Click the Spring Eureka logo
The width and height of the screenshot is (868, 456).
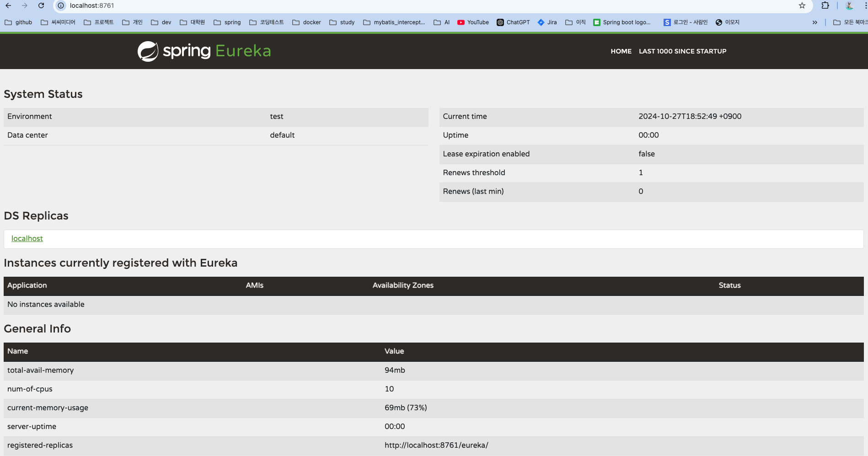[x=204, y=51]
